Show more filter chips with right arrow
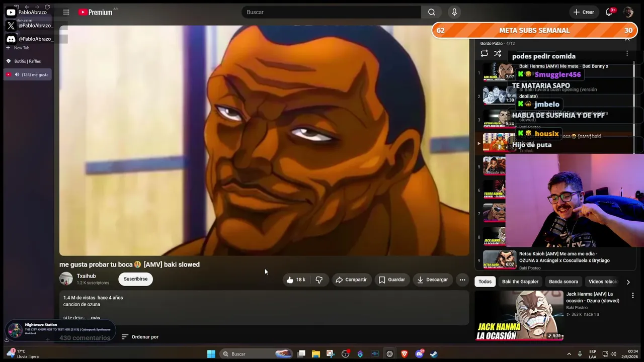The height and width of the screenshot is (362, 644). tap(628, 282)
